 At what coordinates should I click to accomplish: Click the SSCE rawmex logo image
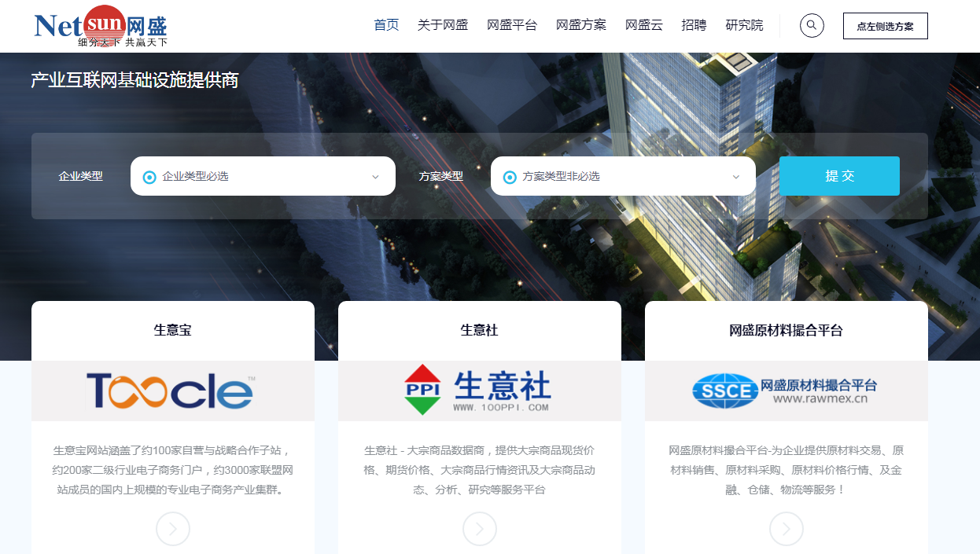tap(785, 391)
